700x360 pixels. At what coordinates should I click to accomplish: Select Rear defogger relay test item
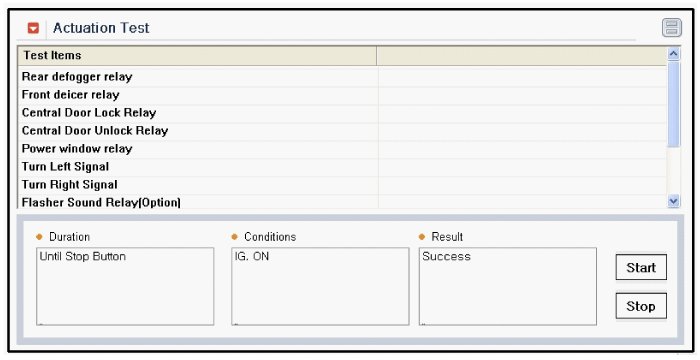pyautogui.click(x=342, y=77)
